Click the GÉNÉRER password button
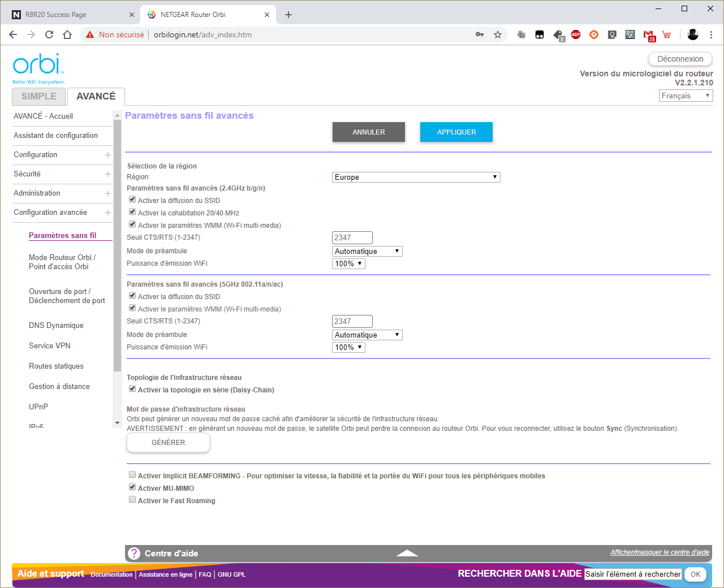The width and height of the screenshot is (724, 588). (168, 443)
